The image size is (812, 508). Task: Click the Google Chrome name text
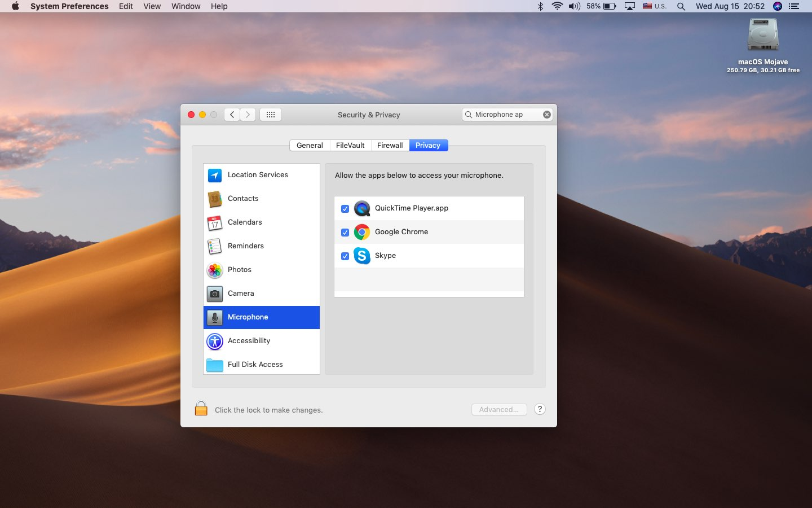pos(401,232)
